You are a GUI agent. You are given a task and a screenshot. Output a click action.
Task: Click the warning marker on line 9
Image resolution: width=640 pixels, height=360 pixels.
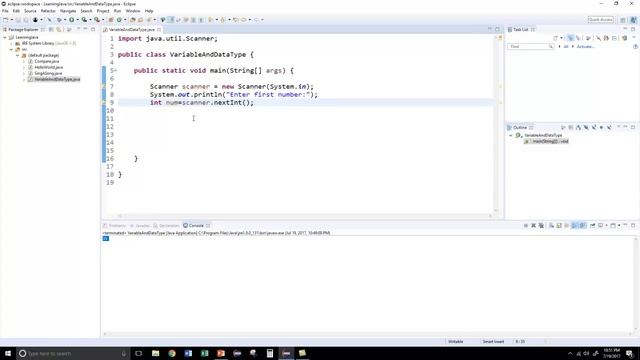(104, 102)
